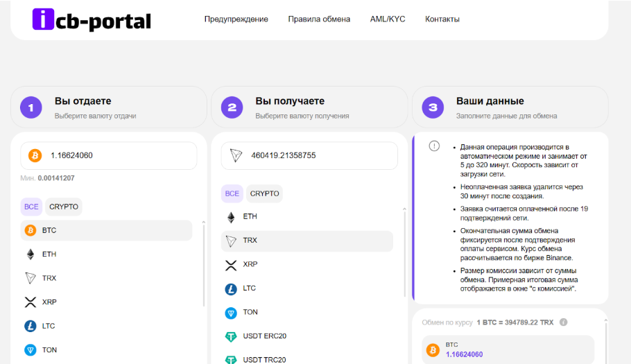
Task: Open the Контакты page
Action: click(442, 19)
